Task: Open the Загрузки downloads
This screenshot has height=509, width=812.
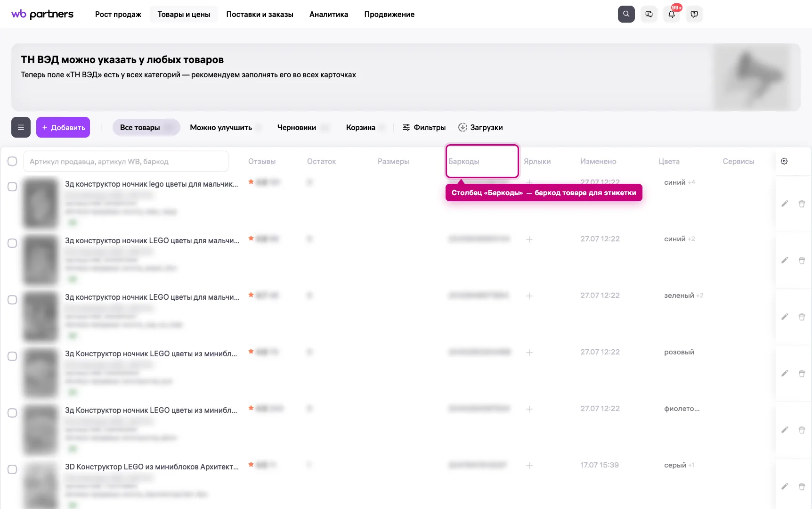Action: pyautogui.click(x=480, y=127)
